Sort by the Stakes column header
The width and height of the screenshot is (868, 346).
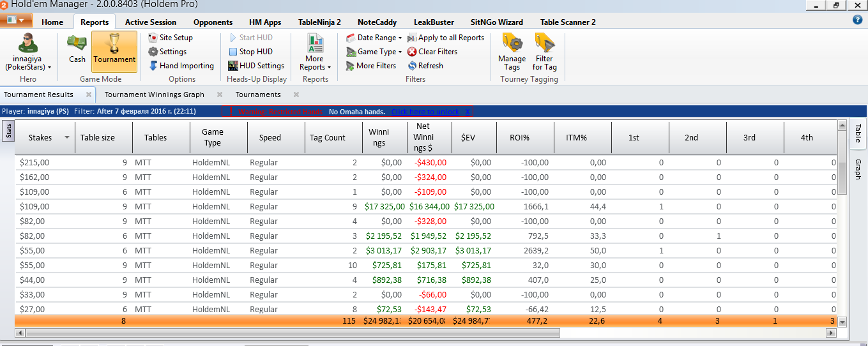click(45, 137)
